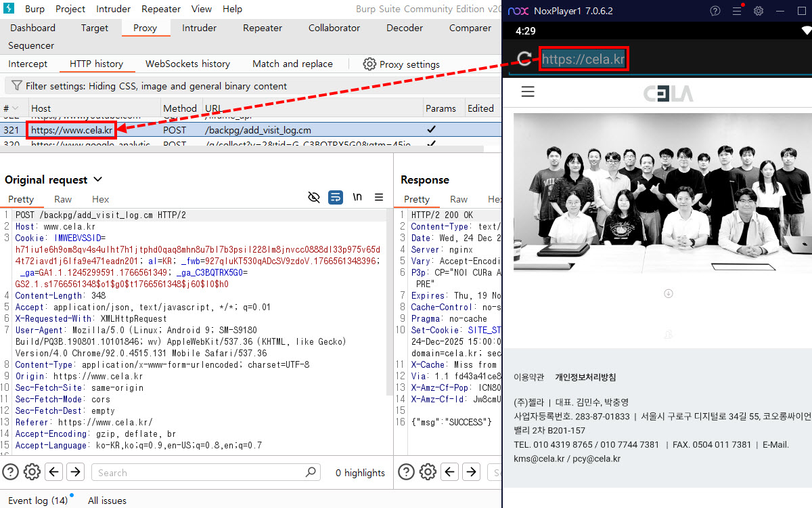Open request pane help icon

(x=10, y=472)
